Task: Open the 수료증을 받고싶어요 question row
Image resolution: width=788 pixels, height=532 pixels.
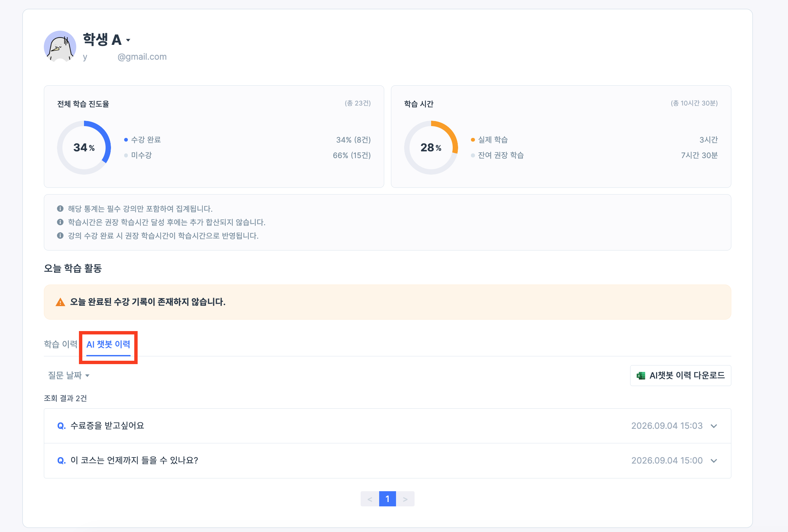Action: [x=387, y=426]
